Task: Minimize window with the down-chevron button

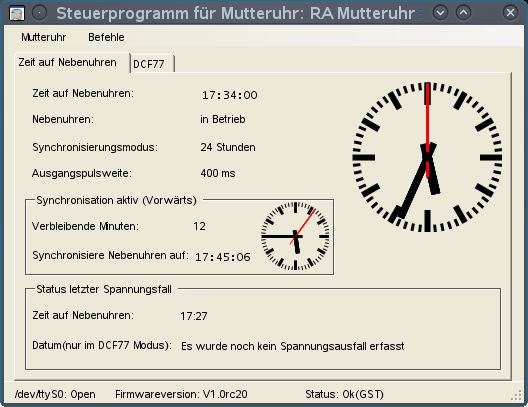Action: [440, 13]
